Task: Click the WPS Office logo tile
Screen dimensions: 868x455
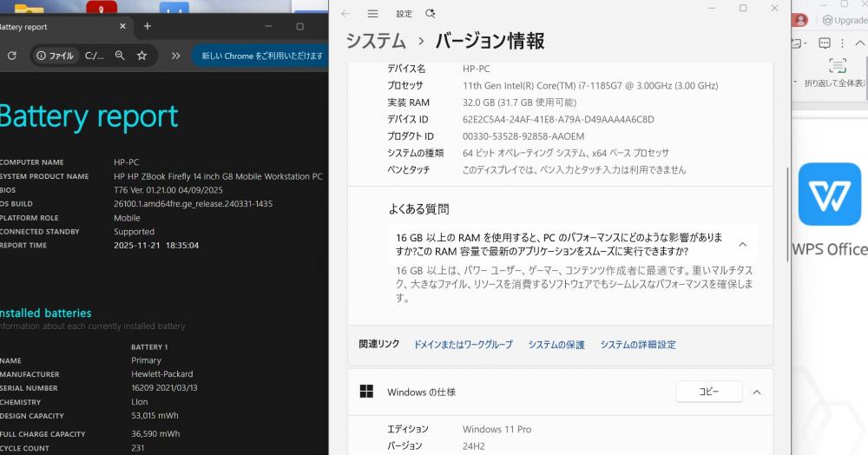Action: [829, 195]
